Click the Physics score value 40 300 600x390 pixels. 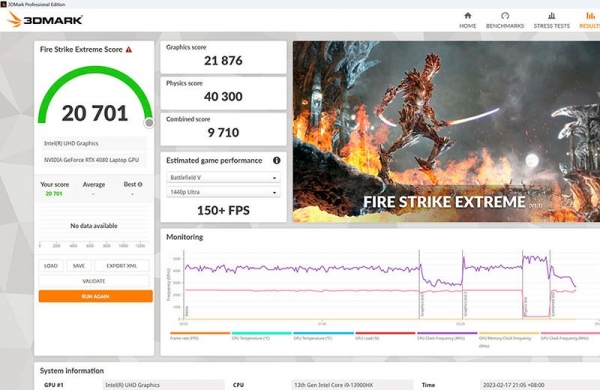(x=223, y=96)
